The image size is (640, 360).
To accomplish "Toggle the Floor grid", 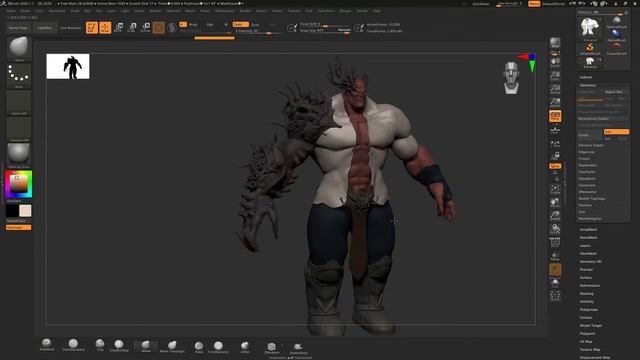I will click(x=555, y=129).
